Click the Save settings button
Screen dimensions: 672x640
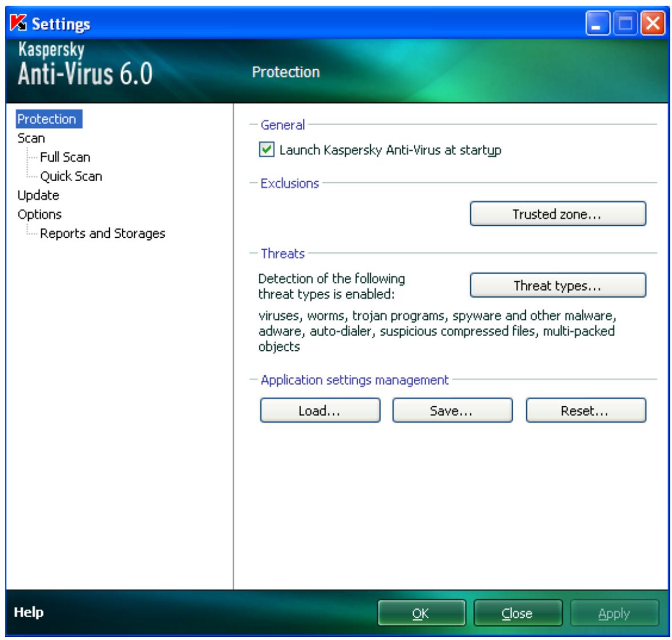click(452, 410)
